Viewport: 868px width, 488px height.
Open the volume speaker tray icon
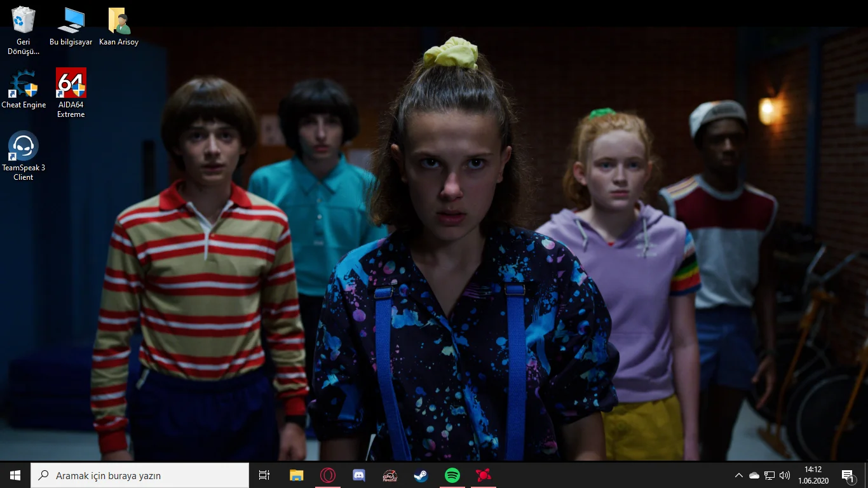785,475
